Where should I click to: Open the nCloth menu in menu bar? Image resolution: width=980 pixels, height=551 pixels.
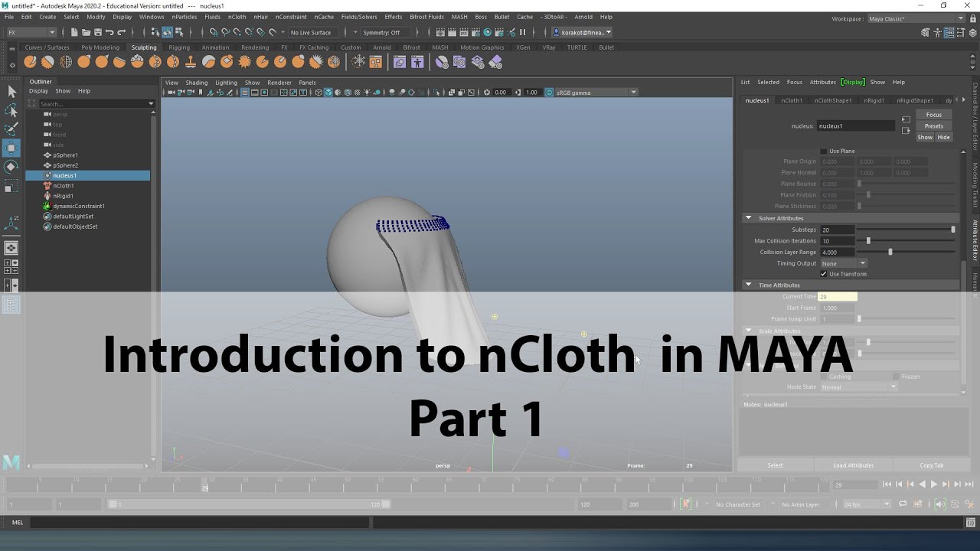pos(237,17)
